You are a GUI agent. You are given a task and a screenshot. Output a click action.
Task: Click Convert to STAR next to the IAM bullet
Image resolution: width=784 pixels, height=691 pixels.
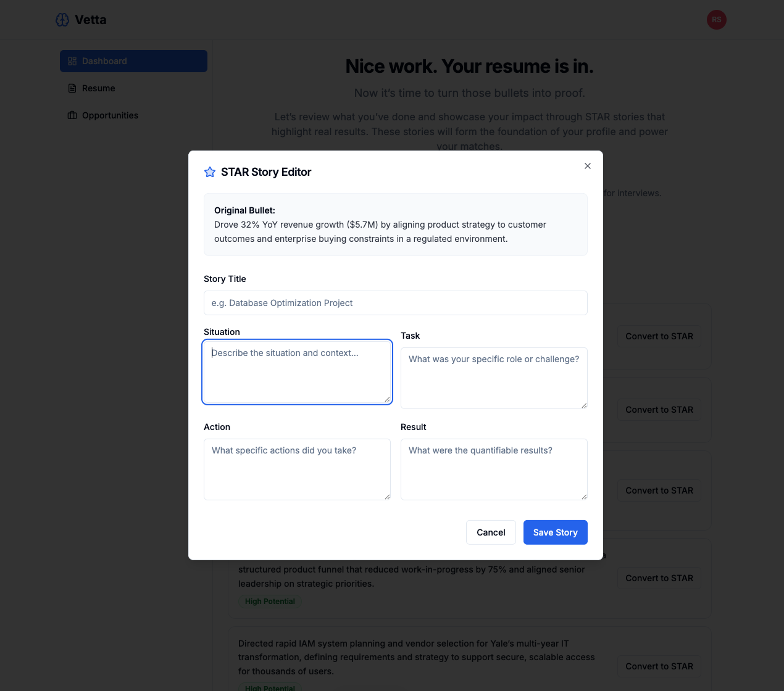click(x=659, y=666)
